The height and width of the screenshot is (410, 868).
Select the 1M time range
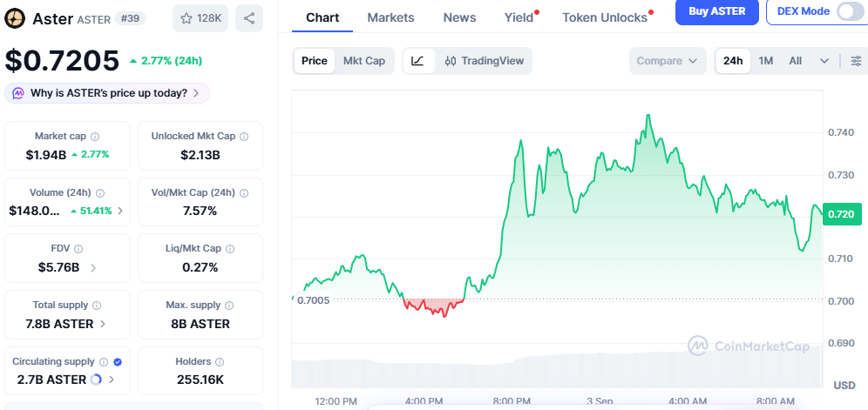coord(765,61)
